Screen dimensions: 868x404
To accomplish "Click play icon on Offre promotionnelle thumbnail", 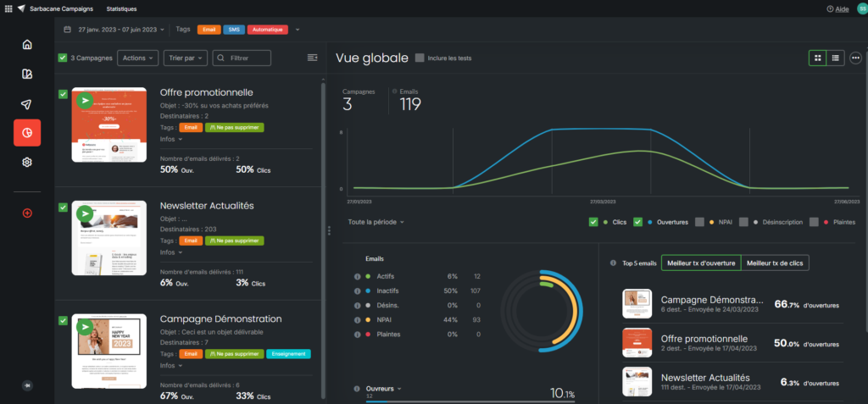I will pos(84,101).
